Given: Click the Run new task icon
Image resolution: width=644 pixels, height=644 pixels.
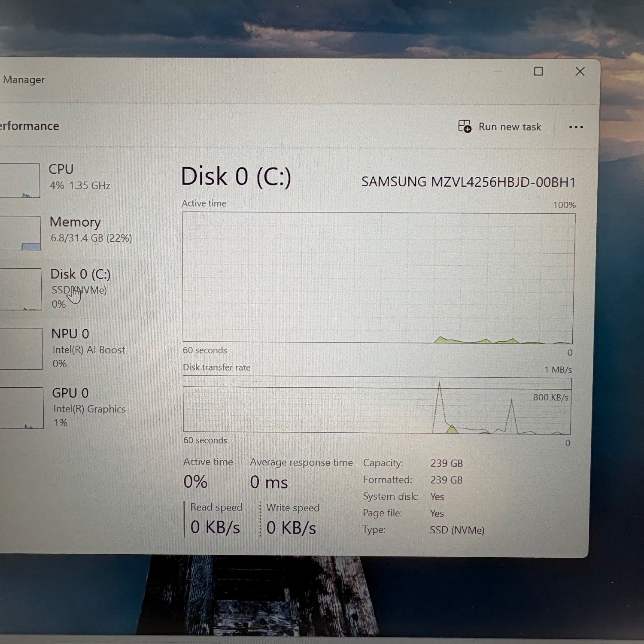Looking at the screenshot, I should click(x=465, y=127).
